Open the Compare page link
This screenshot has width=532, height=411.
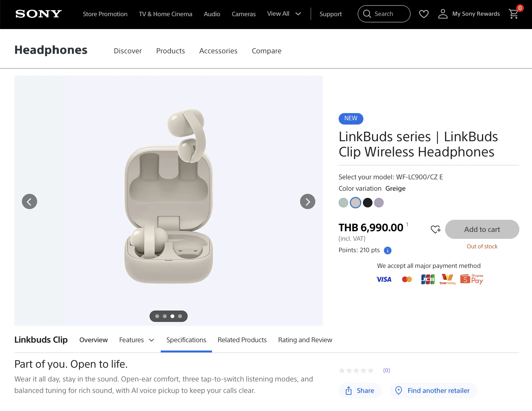tap(266, 51)
